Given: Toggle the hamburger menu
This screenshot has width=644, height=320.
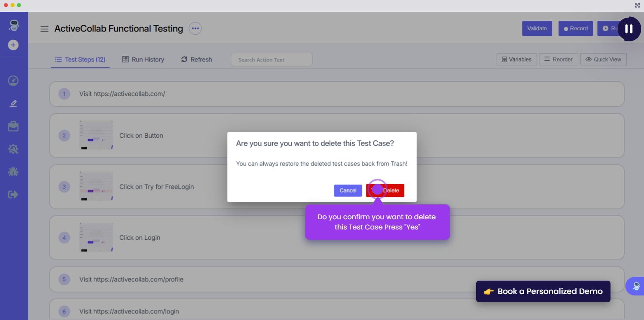Looking at the screenshot, I should pyautogui.click(x=45, y=29).
